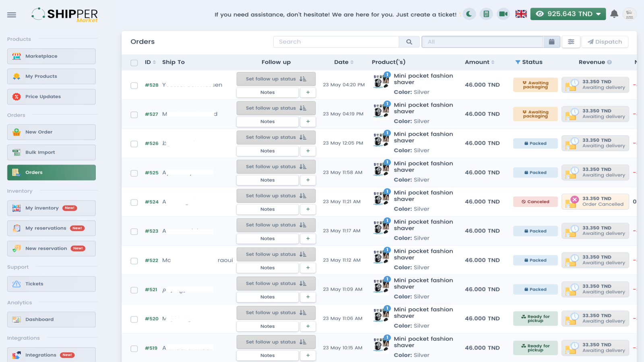Open Notes for order #523
Viewport: 644px width, 362px height.
tap(268, 239)
